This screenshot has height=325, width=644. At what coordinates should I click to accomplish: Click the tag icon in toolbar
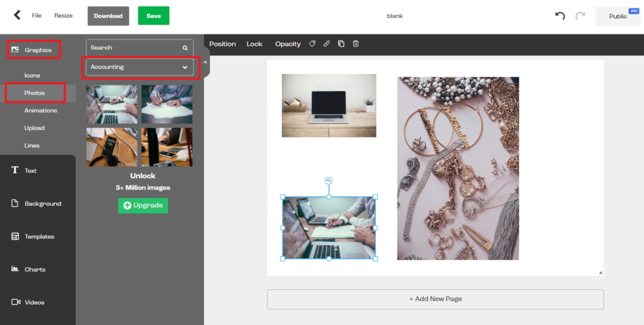[x=312, y=43]
